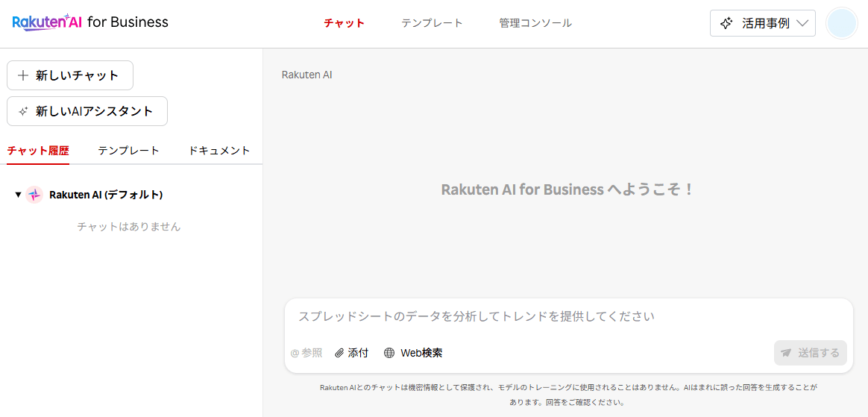Screen dimensions: 868x417
Task: Click the sparkle icon in 新しいAIアシスタント
Action: (x=22, y=111)
